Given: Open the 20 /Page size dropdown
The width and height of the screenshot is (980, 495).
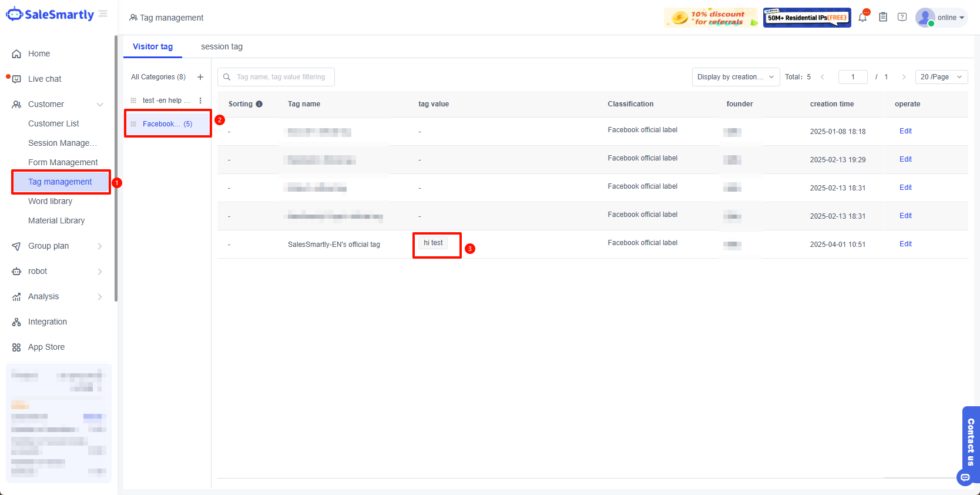Looking at the screenshot, I should 941,77.
